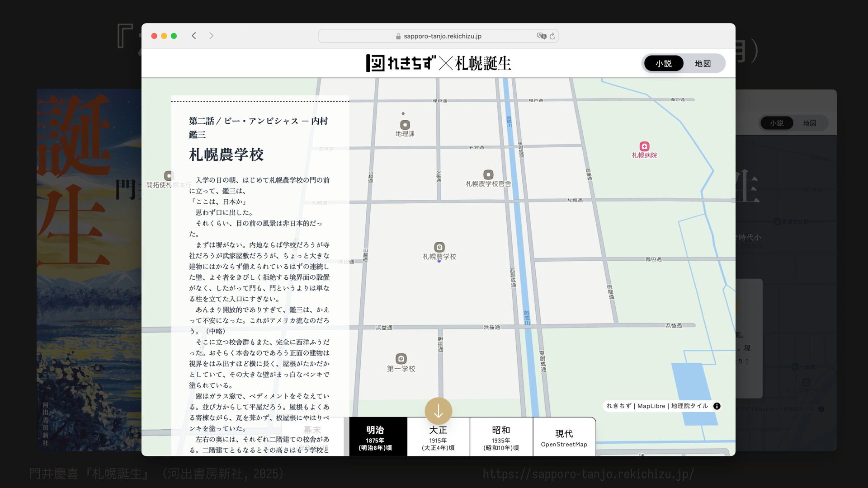Click the 地理課 map marker icon
Viewport: 868px width, 488px height.
[405, 125]
